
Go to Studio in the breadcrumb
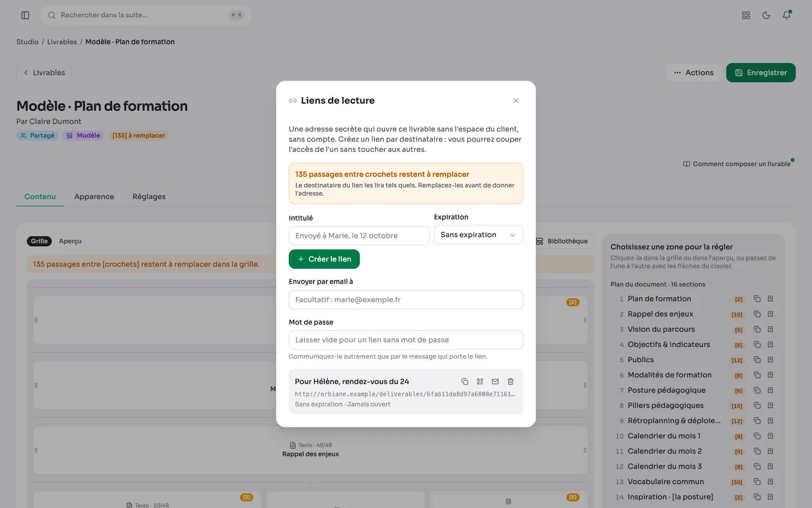27,42
